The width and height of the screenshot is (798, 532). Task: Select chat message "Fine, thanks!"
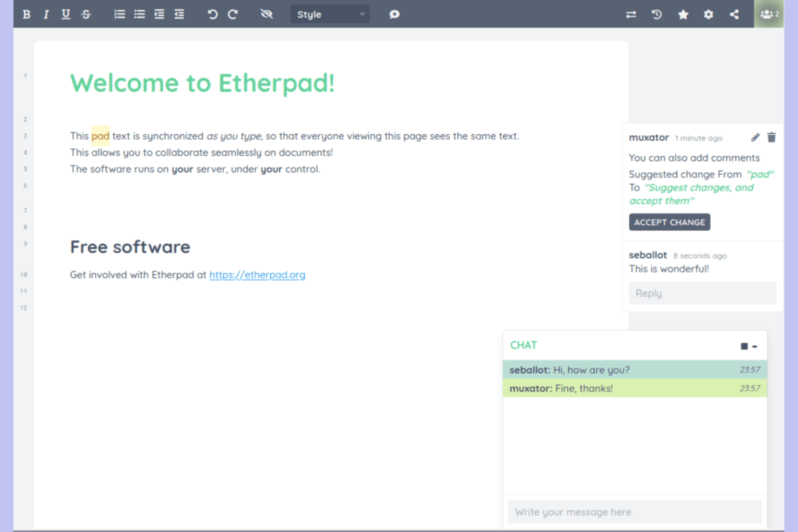[x=584, y=388]
